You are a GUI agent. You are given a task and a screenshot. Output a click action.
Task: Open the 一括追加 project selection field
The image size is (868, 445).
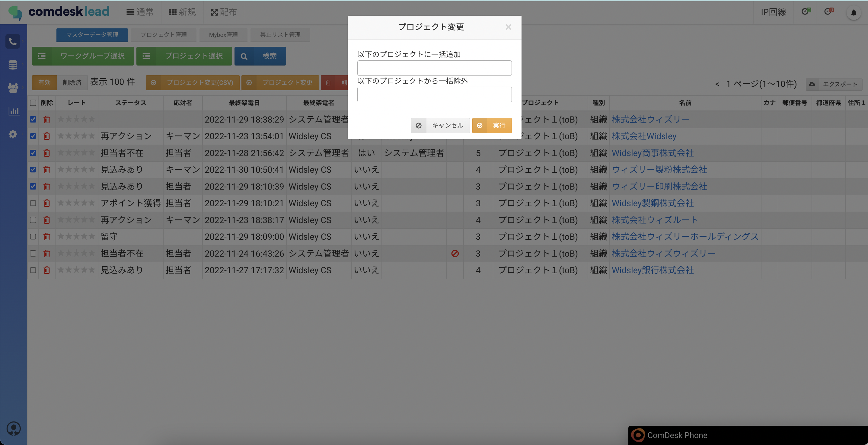coord(434,68)
